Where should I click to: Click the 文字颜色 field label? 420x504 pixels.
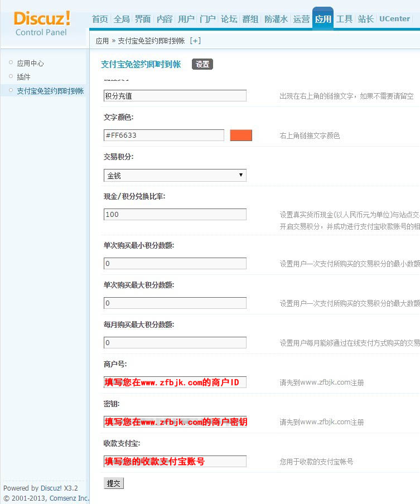point(118,117)
